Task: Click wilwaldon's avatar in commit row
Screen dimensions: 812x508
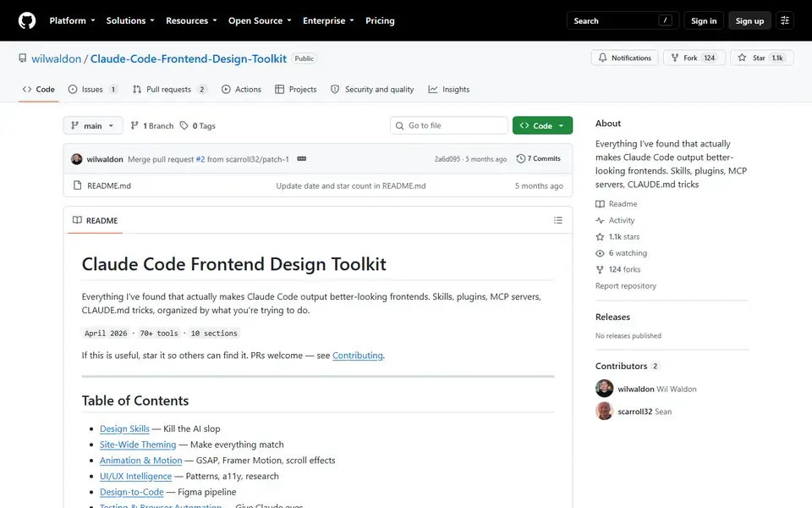Action: (77, 159)
